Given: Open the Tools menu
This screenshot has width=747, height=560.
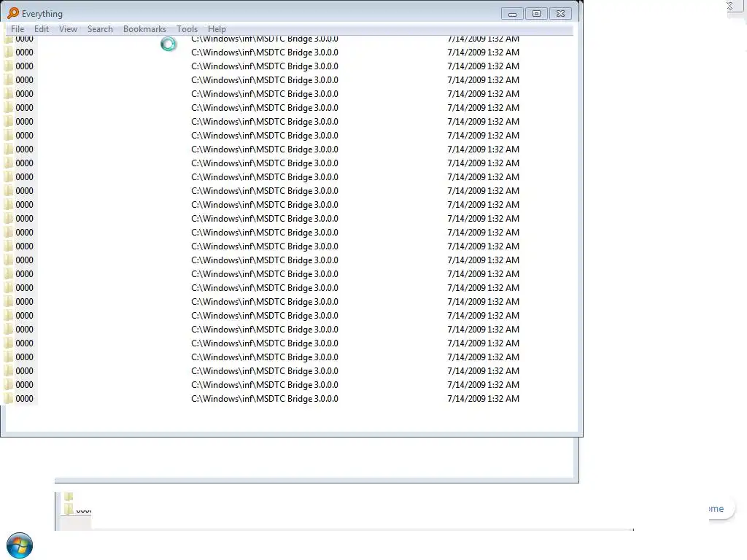Looking at the screenshot, I should click(187, 29).
